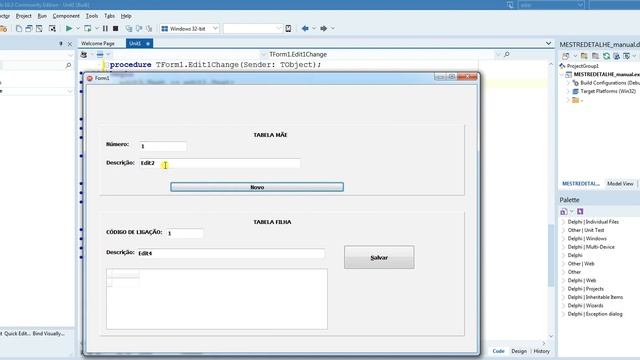Click the editor section toggle icon beside class icon
The image size is (640, 360).
click(x=100, y=54)
